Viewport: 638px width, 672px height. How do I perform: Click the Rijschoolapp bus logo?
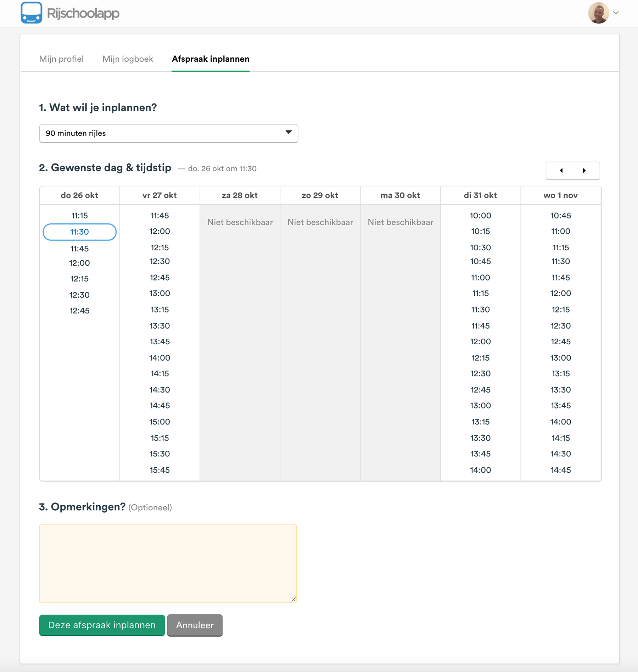32,13
